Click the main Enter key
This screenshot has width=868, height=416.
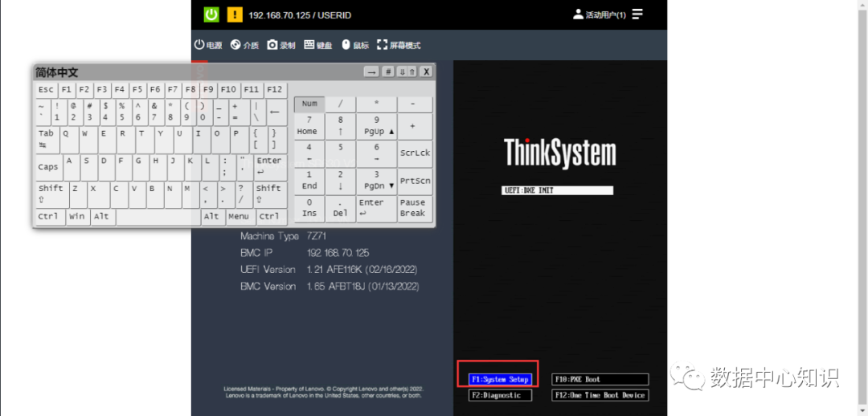coord(271,167)
